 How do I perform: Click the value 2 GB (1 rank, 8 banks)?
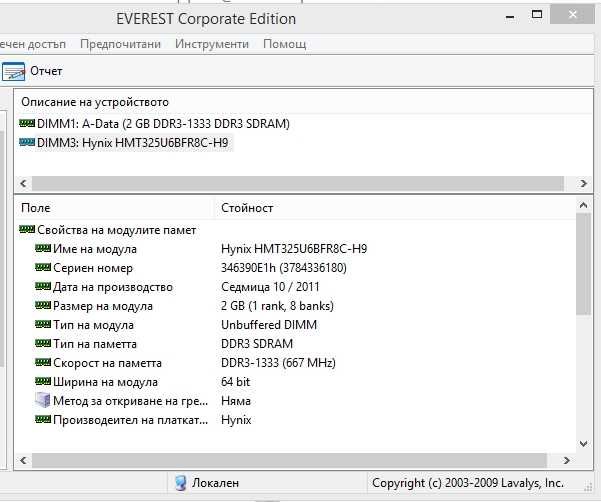277,306
